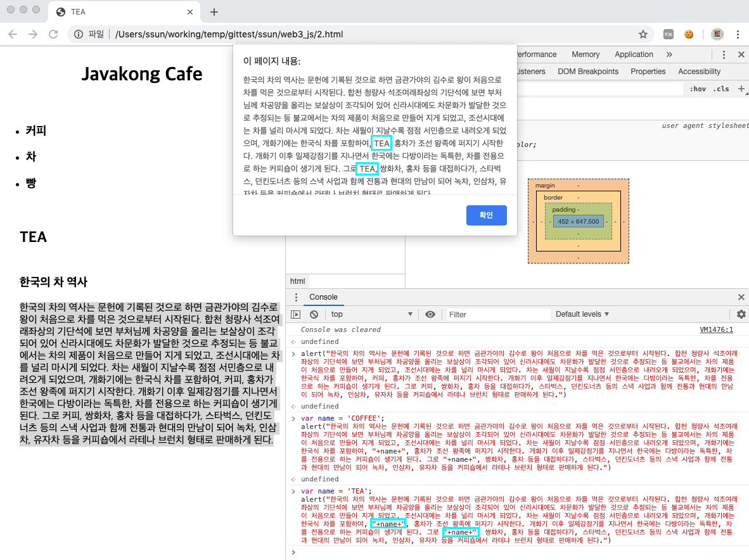Open DevTools customize three-dot menu
Viewport: 749px width, 560px height.
click(724, 54)
